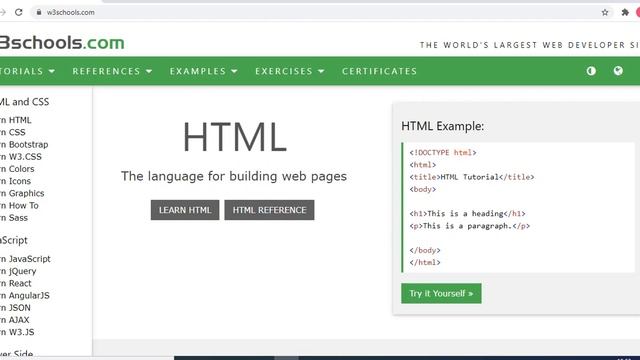Open Learn HTML in the sidebar
The height and width of the screenshot is (360, 640).
(16, 120)
